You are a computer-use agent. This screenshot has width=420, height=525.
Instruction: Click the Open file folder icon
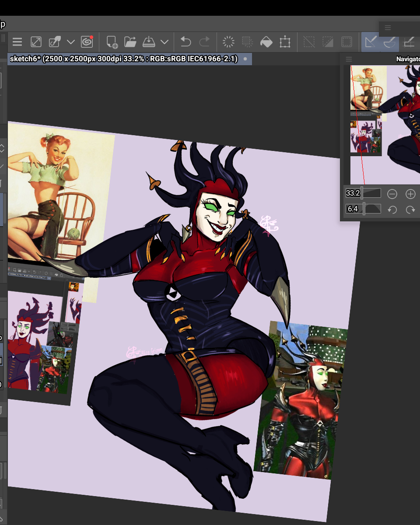click(130, 42)
